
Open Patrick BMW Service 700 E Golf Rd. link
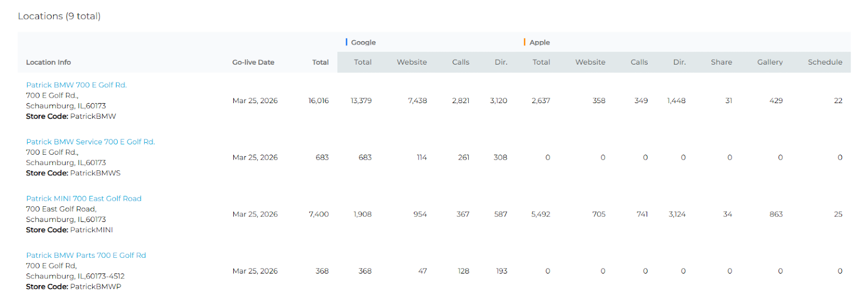[90, 142]
